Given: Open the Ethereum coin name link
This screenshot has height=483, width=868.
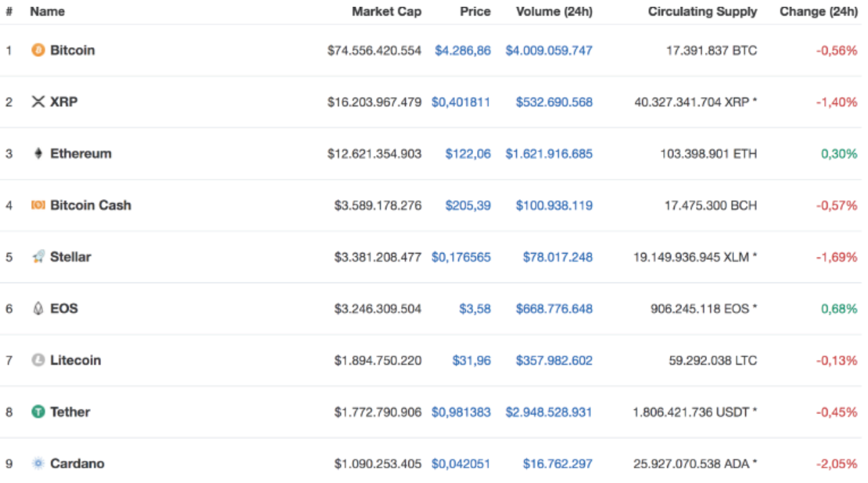Looking at the screenshot, I should [x=81, y=153].
